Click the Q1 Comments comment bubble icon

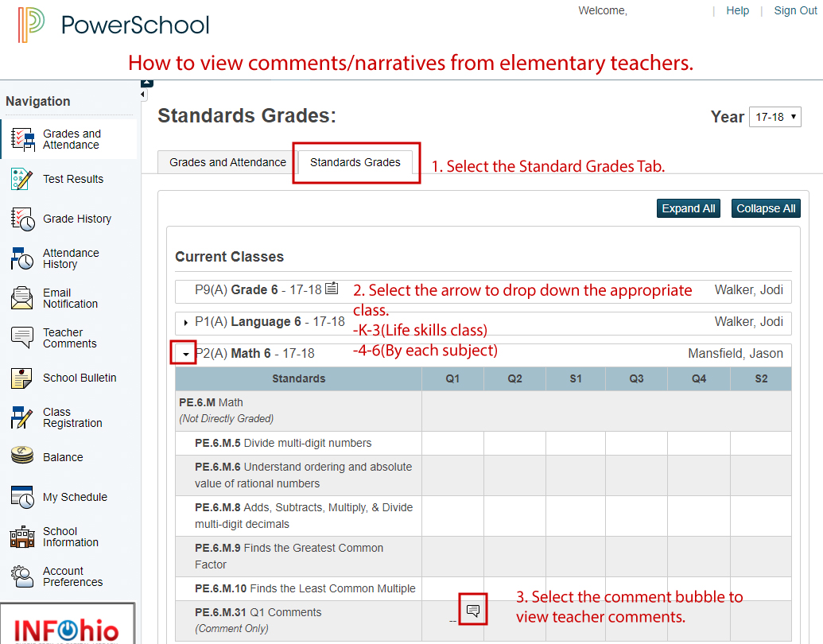click(x=473, y=610)
